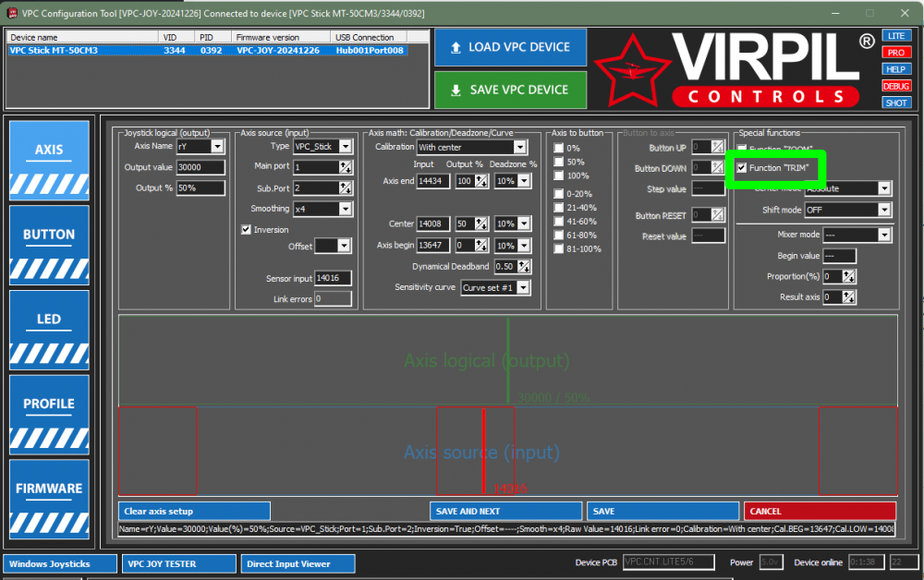Screen dimensions: 924x580
Task: Switch to the BUTTON tab
Action: tap(49, 245)
